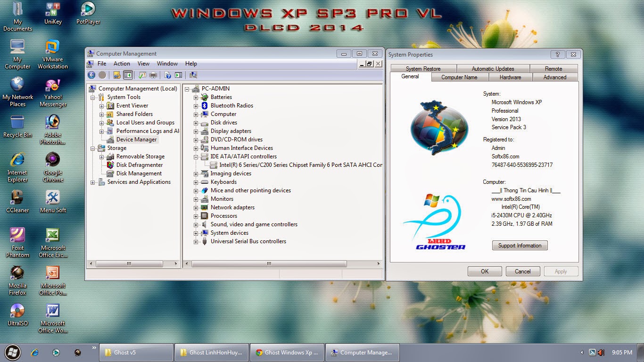Image resolution: width=644 pixels, height=362 pixels.
Task: Expand the Services and Applications node
Action: [92, 182]
